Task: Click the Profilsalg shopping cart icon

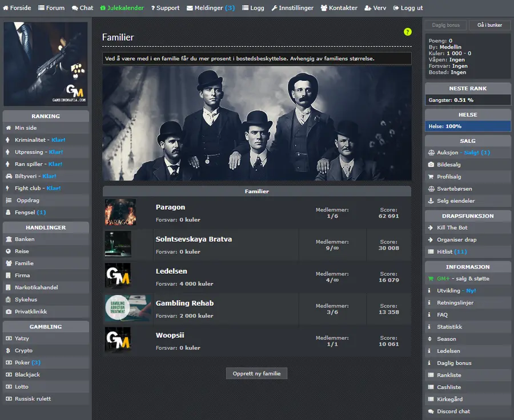Action: 431,177
